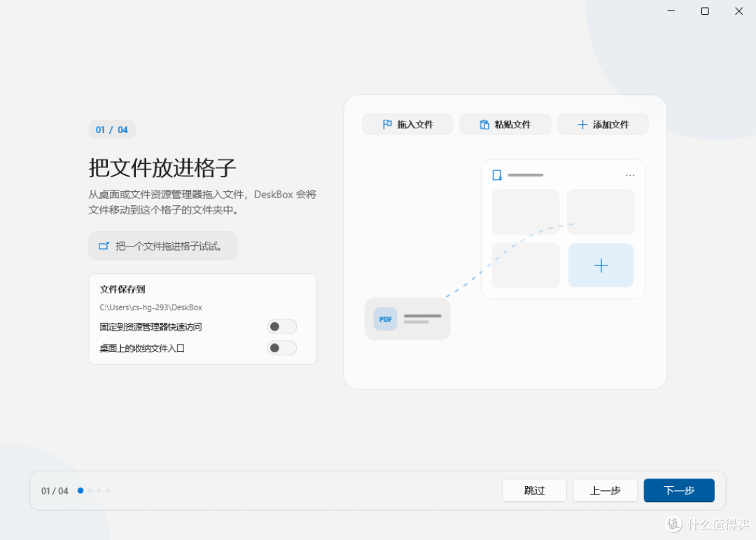Click the PDF file icon
Image resolution: width=756 pixels, height=540 pixels.
385,319
